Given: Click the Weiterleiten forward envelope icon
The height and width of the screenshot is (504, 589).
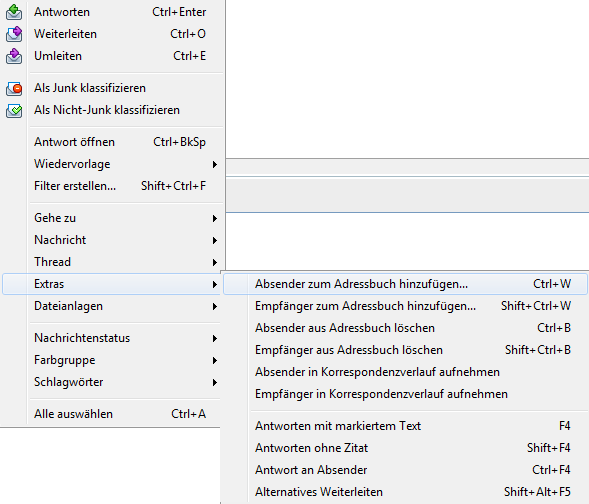Looking at the screenshot, I should point(14,34).
